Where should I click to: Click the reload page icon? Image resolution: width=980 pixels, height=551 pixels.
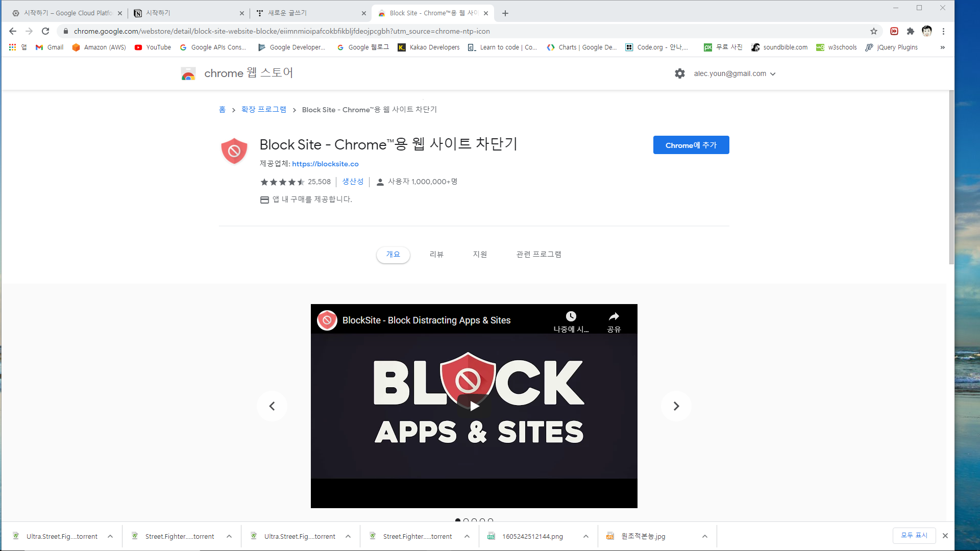[x=45, y=31]
